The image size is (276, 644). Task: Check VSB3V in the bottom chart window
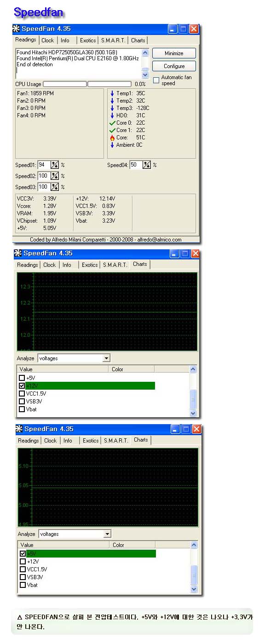(23, 577)
